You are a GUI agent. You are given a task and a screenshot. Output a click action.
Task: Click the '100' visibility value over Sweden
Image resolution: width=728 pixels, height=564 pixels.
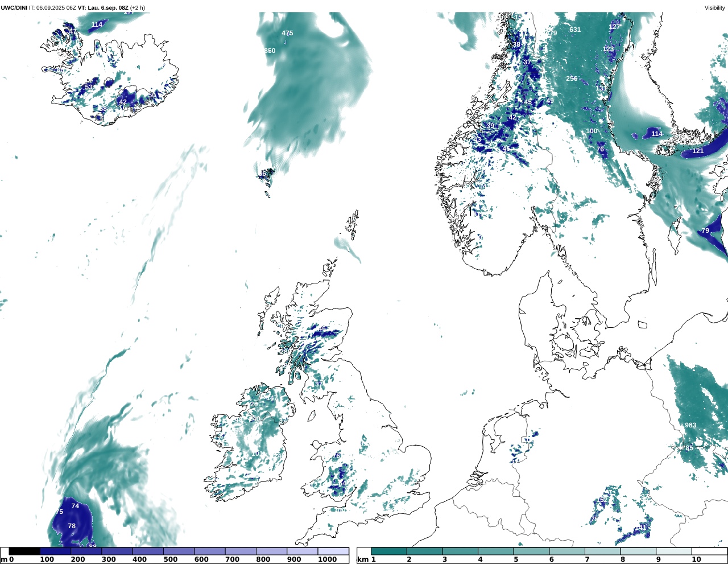coord(592,131)
